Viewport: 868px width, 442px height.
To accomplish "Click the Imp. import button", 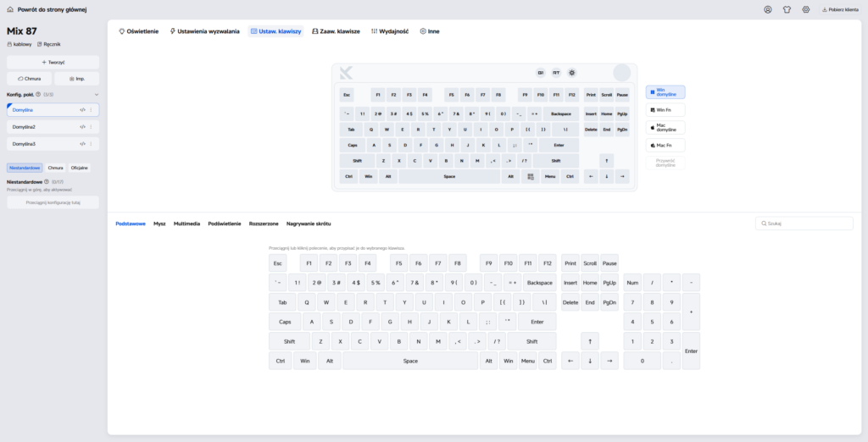I will tap(77, 79).
